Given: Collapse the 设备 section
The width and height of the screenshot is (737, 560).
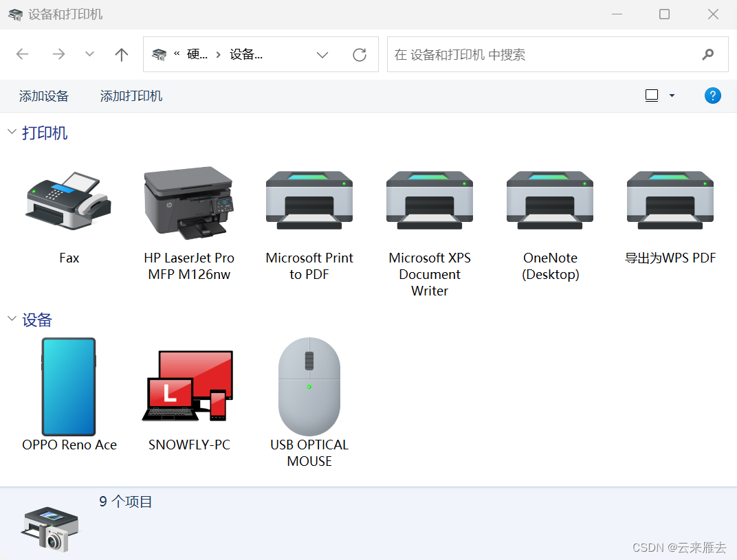Looking at the screenshot, I should pos(11,319).
